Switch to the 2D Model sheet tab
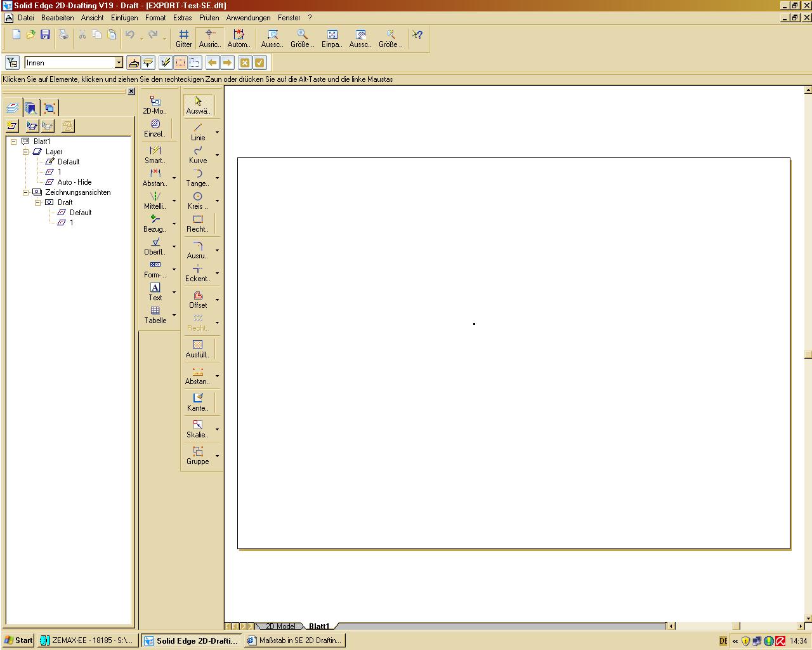The width and height of the screenshot is (812, 650). pyautogui.click(x=280, y=627)
